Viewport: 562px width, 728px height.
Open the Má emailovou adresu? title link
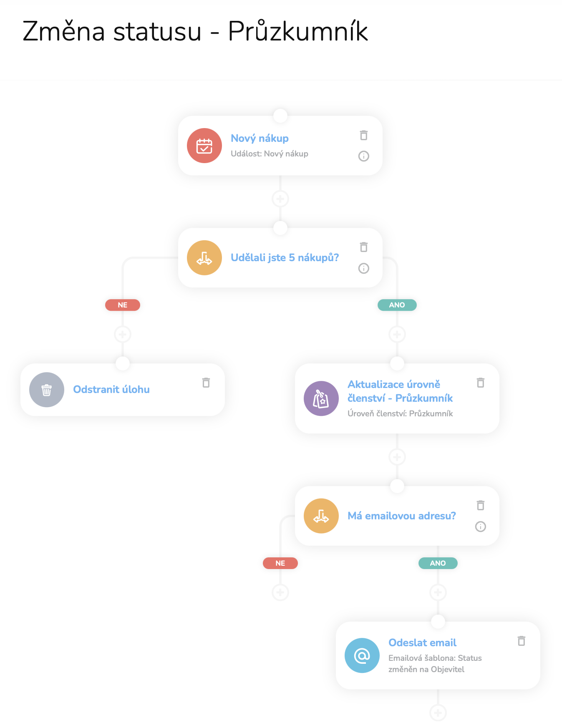pyautogui.click(x=402, y=516)
